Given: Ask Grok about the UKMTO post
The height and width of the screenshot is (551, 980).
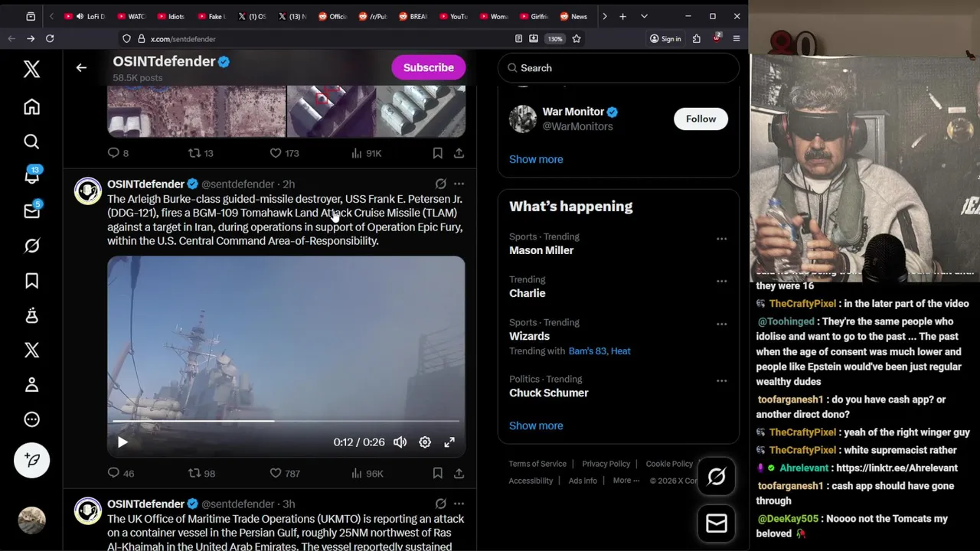Looking at the screenshot, I should click(x=440, y=504).
